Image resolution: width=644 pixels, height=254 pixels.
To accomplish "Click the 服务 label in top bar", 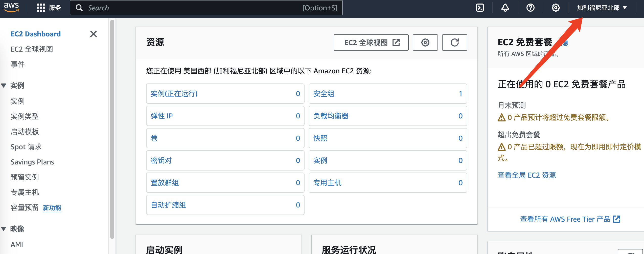I will (55, 8).
